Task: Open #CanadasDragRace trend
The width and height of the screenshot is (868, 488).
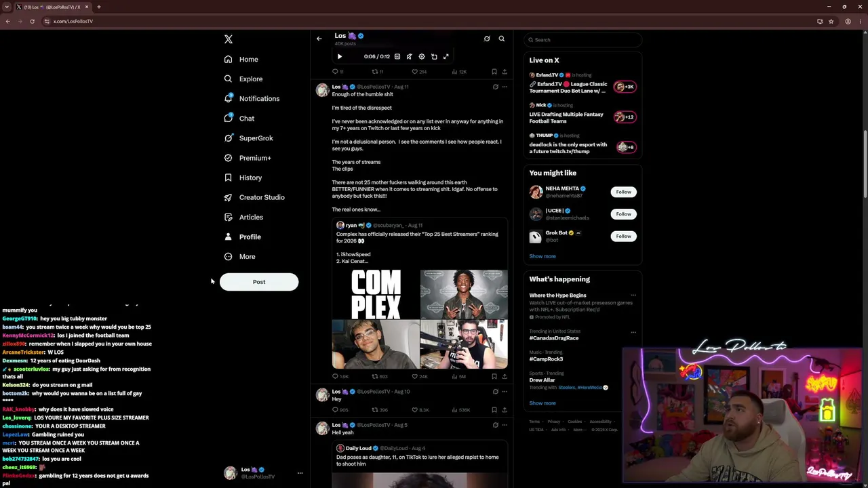Action: 554,338
